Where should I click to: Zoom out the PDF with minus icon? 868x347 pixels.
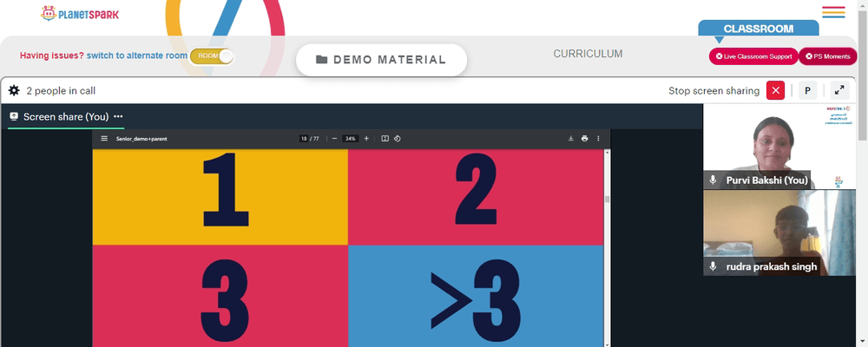pyautogui.click(x=334, y=138)
